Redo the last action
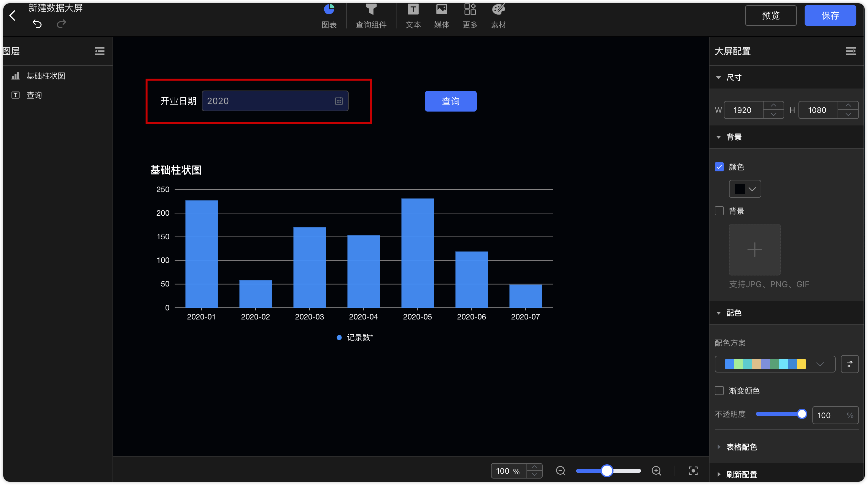The width and height of the screenshot is (868, 485). [x=61, y=24]
